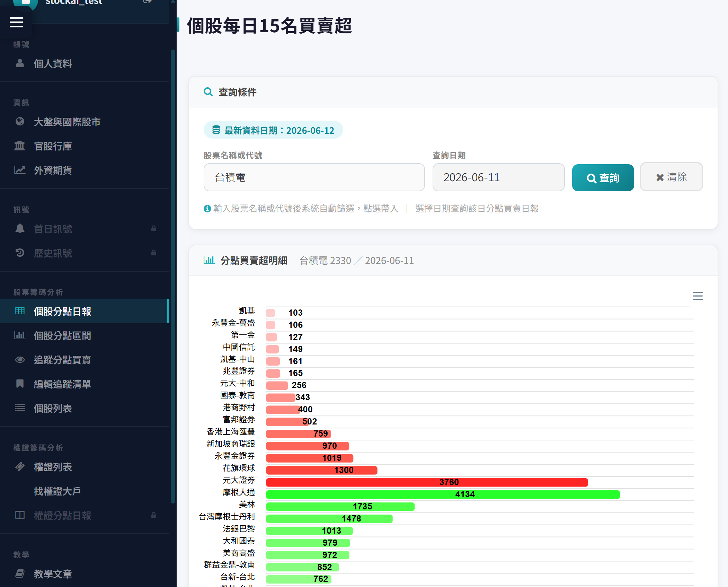Click the 新加坡商瑞銀 970 bar
This screenshot has width=728, height=587.
tap(308, 446)
